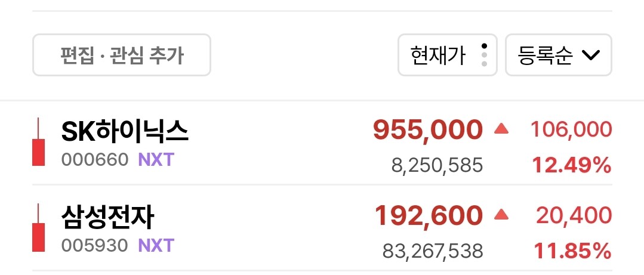The image size is (644, 275).
Task: Open SK하이닉스 stock name
Action: coord(125,132)
